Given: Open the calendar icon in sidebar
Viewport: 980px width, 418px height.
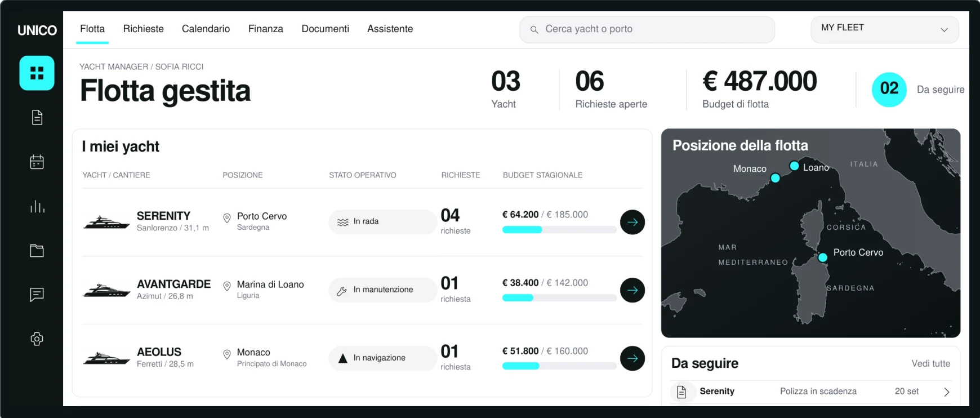Looking at the screenshot, I should (x=37, y=162).
